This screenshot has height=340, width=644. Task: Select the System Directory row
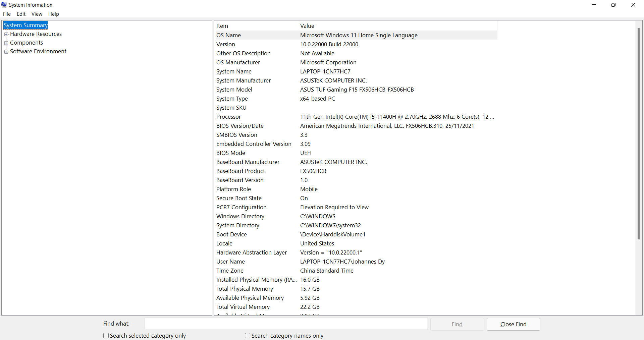356,225
